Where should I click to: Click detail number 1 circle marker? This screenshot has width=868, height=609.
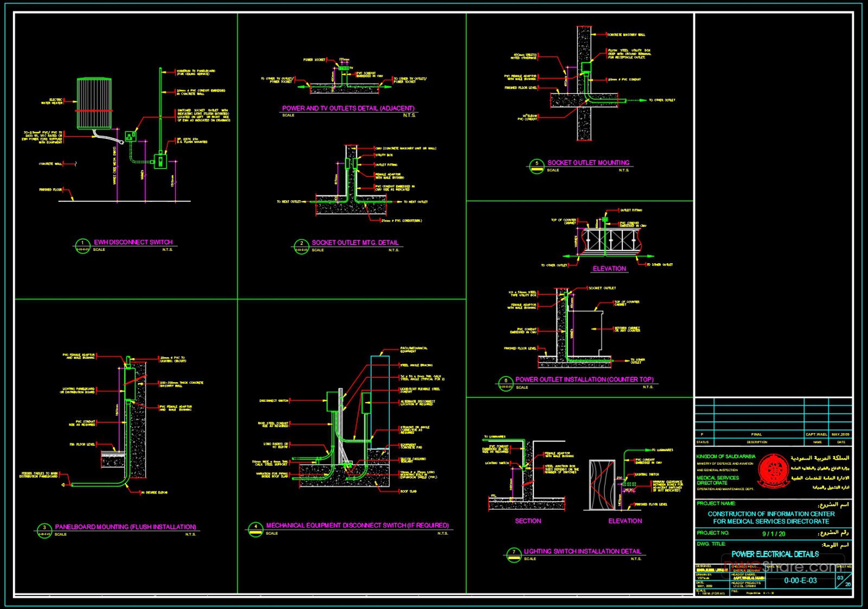coord(82,246)
